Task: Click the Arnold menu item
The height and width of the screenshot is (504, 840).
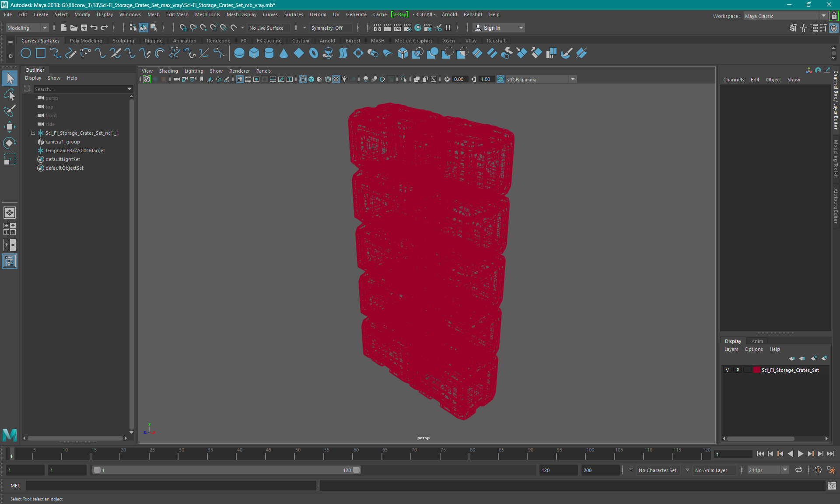Action: click(449, 14)
